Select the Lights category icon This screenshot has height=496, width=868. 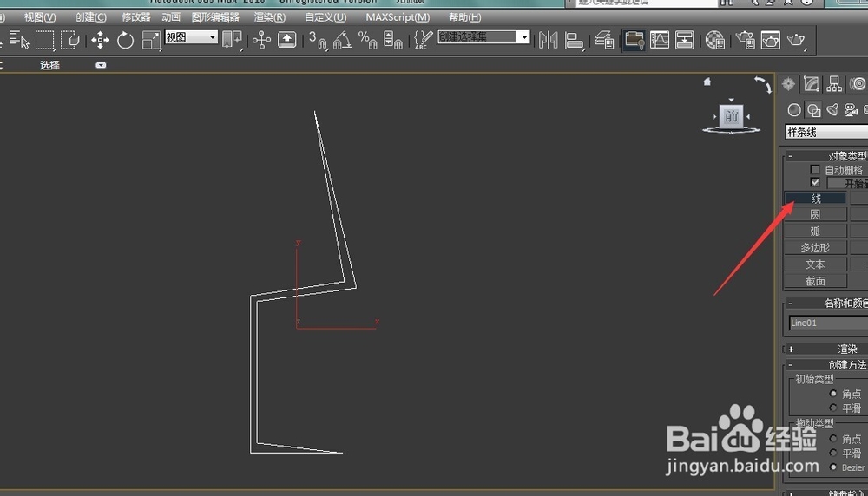(832, 110)
